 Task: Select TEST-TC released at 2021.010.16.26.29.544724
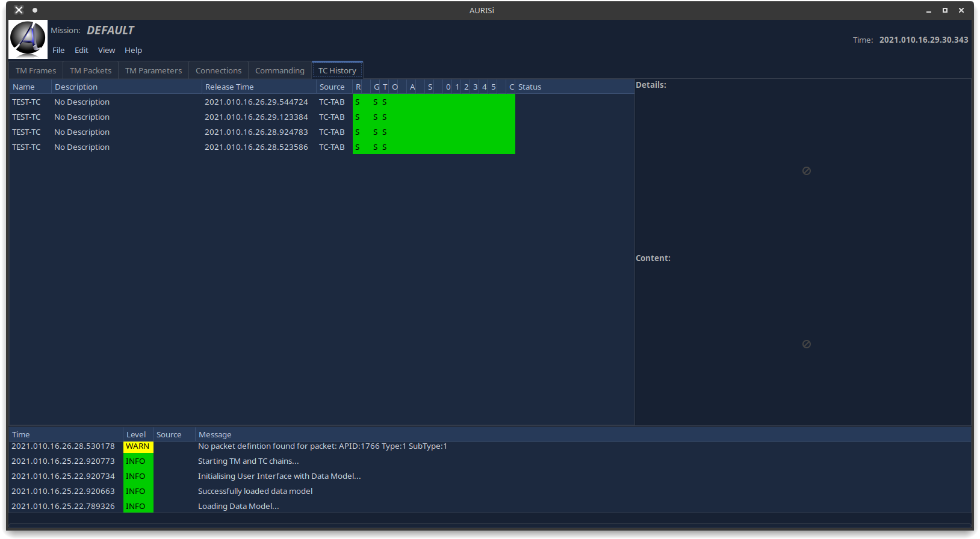322,102
